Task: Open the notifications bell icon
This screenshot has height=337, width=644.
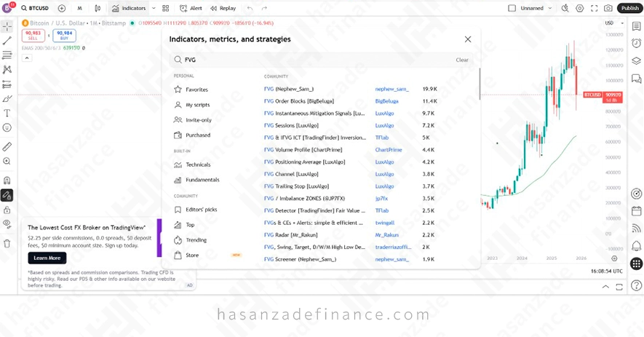Action: [x=636, y=246]
